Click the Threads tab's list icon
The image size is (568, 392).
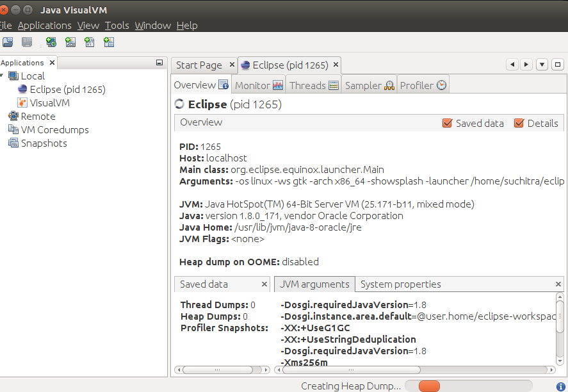334,85
